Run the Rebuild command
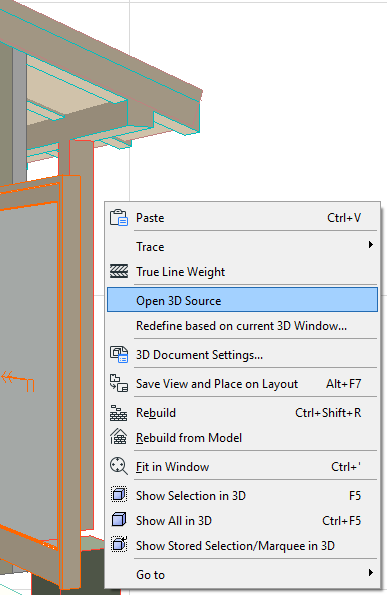 click(242, 412)
